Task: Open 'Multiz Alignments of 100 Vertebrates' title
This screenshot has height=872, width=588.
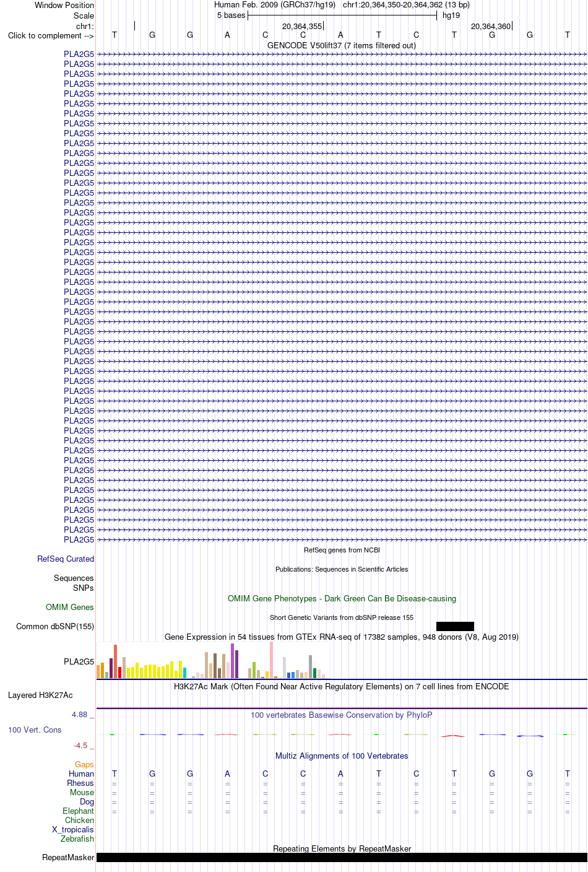Action: coord(342,756)
